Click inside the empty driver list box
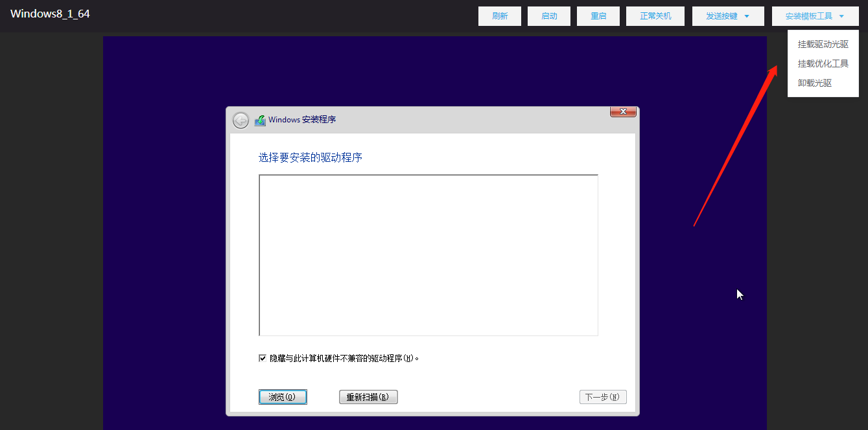 pos(428,255)
